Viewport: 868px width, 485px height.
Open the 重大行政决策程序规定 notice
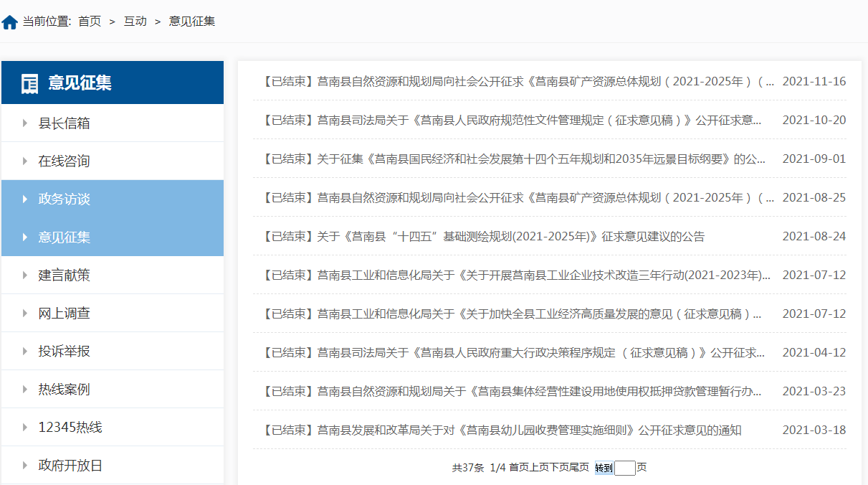513,352
